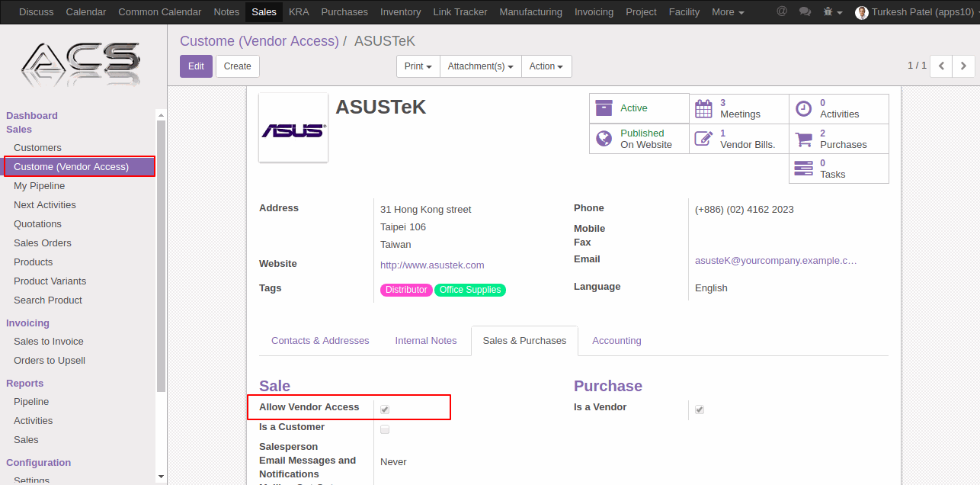Open the Calendar menu
The image size is (980, 485).
click(x=86, y=12)
